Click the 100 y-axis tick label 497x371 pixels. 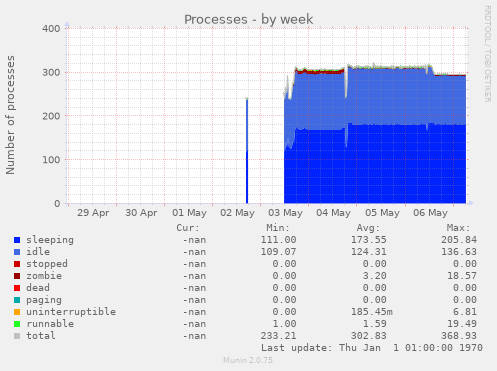51,160
